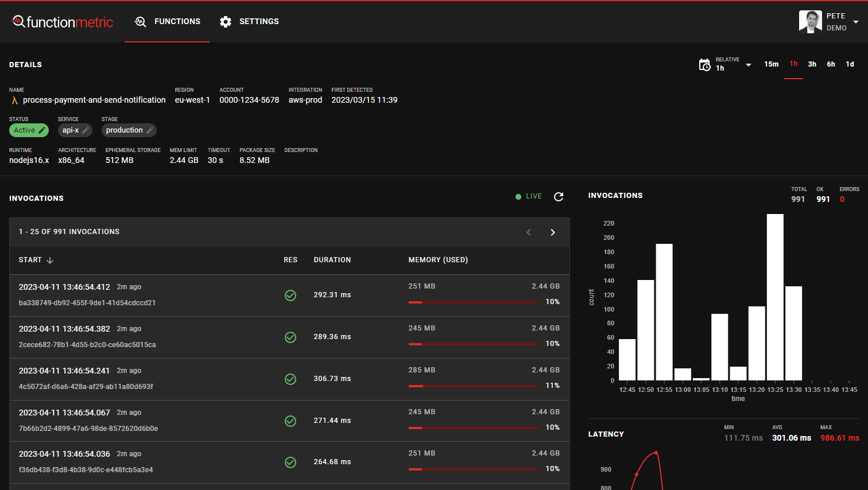Click the aws-prod integration value
This screenshot has width=868, height=490.
tap(305, 100)
